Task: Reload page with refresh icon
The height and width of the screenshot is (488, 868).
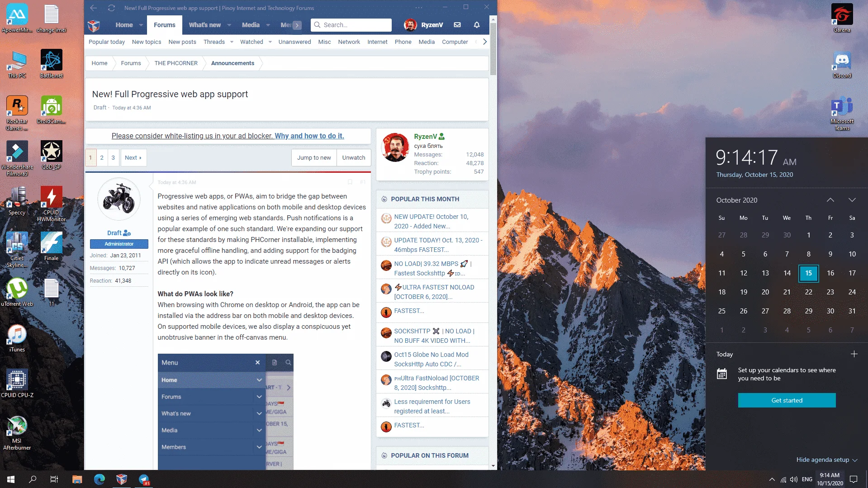Action: [111, 8]
